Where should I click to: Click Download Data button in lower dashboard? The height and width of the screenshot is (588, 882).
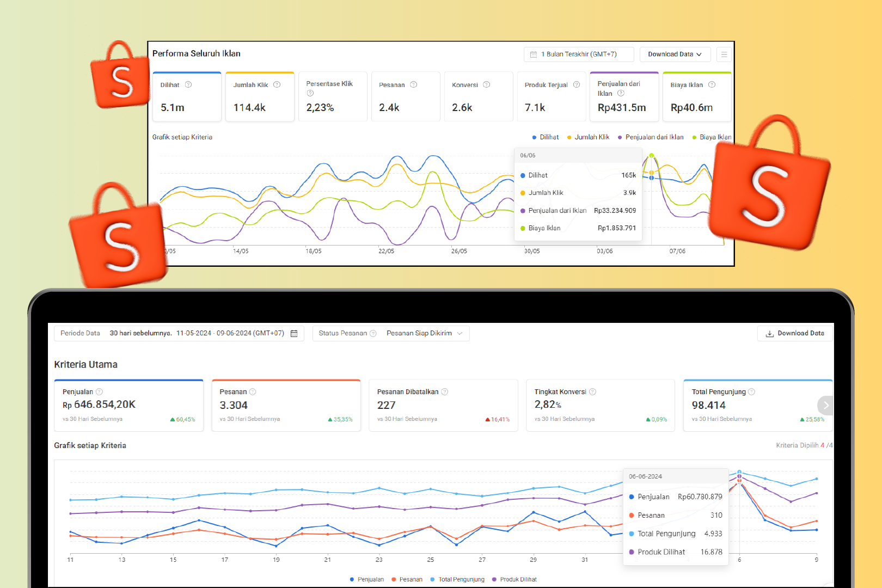[795, 333]
